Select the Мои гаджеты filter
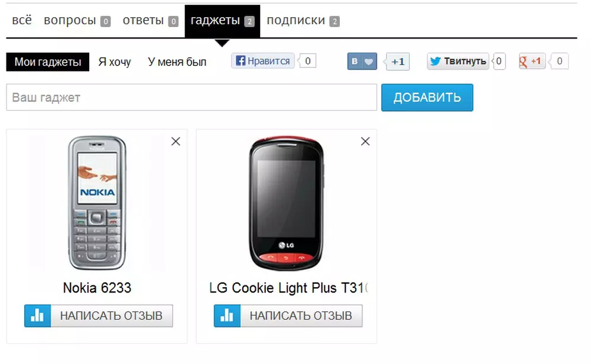591x364 pixels. (48, 62)
